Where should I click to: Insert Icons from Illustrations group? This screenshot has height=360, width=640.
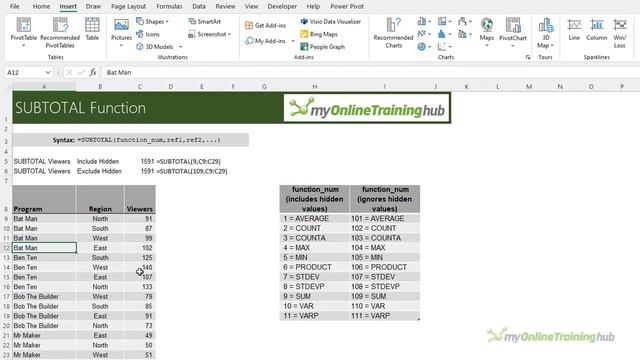click(148, 34)
